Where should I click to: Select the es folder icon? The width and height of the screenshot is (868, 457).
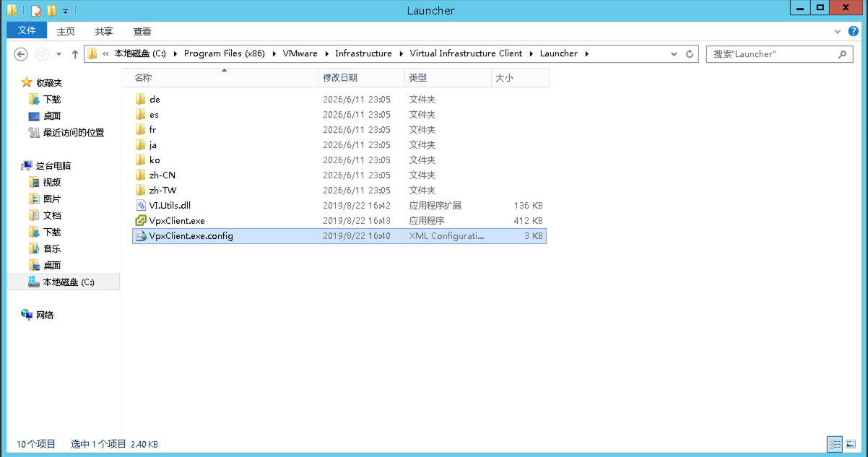[x=141, y=114]
